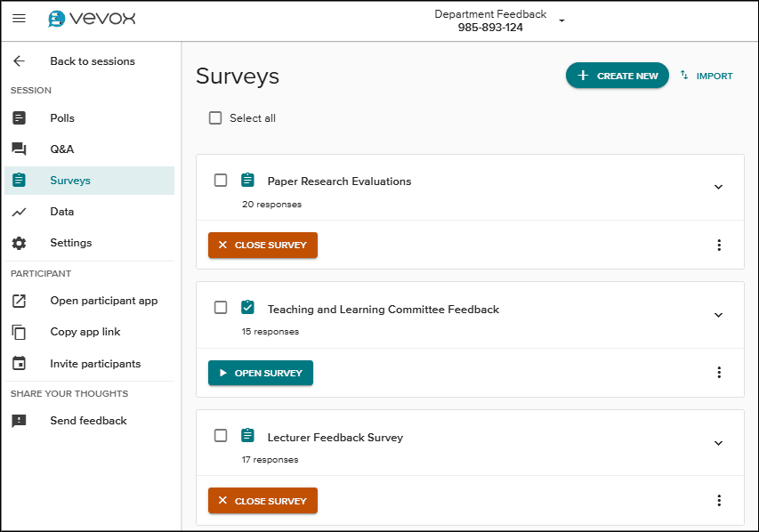The image size is (759, 532).
Task: Click the Invite participants calendar icon
Action: point(19,363)
